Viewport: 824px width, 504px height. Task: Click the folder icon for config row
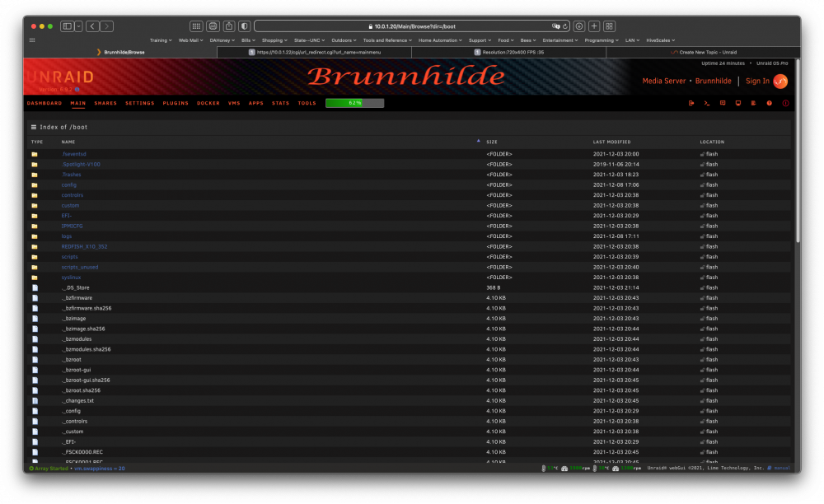click(x=35, y=184)
